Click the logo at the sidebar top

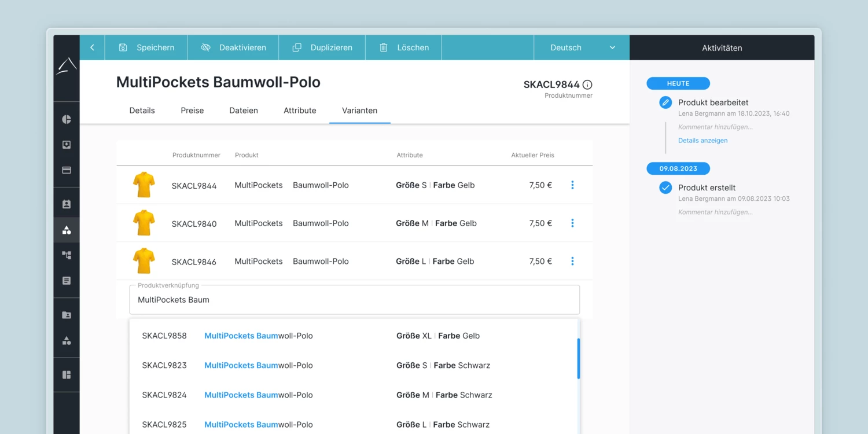point(67,66)
